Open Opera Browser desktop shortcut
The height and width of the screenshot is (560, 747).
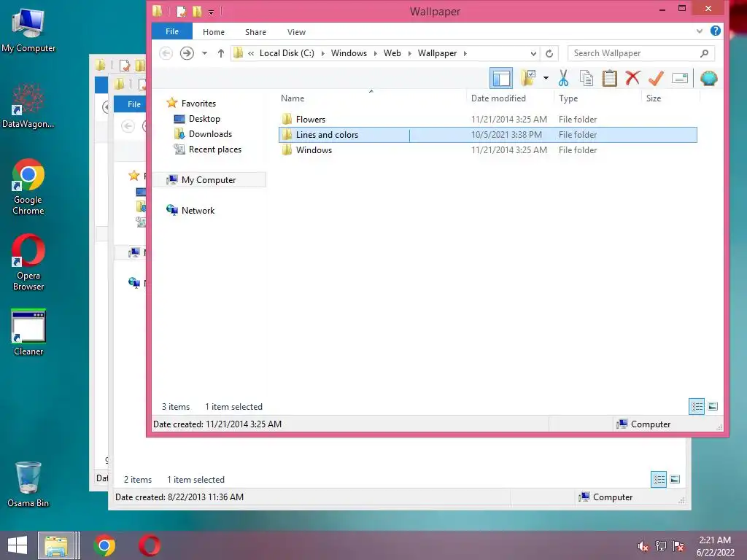click(28, 262)
